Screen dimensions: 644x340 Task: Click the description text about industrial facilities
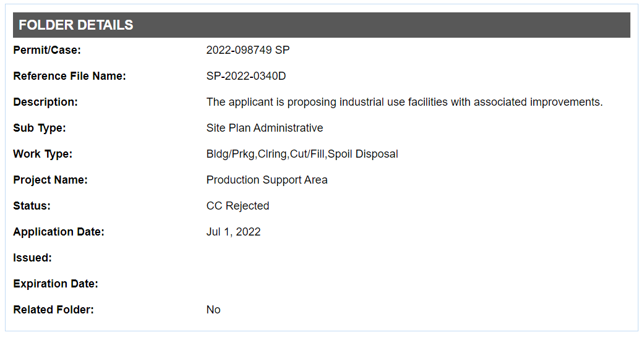(x=404, y=102)
